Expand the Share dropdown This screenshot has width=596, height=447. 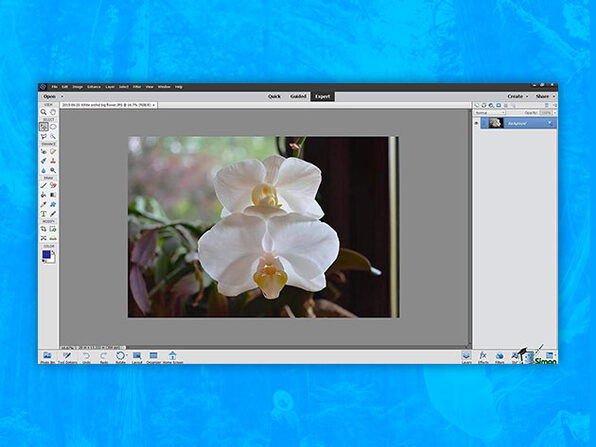pyautogui.click(x=554, y=97)
